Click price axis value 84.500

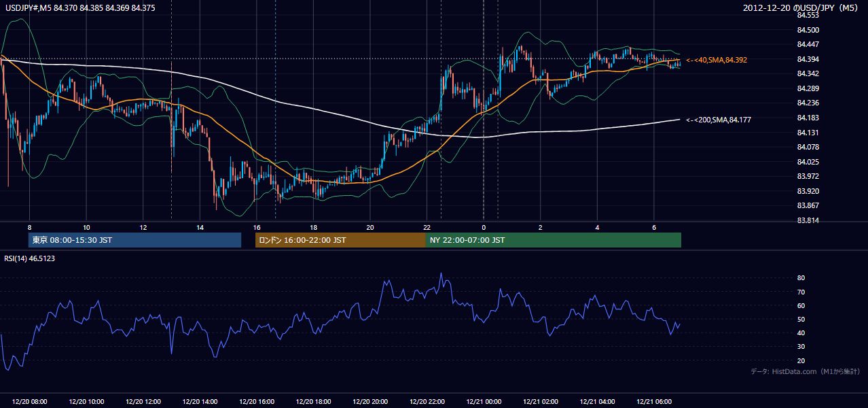point(809,30)
